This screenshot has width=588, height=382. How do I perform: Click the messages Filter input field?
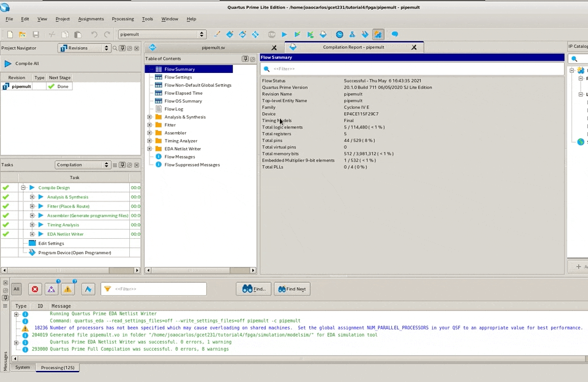pyautogui.click(x=154, y=289)
